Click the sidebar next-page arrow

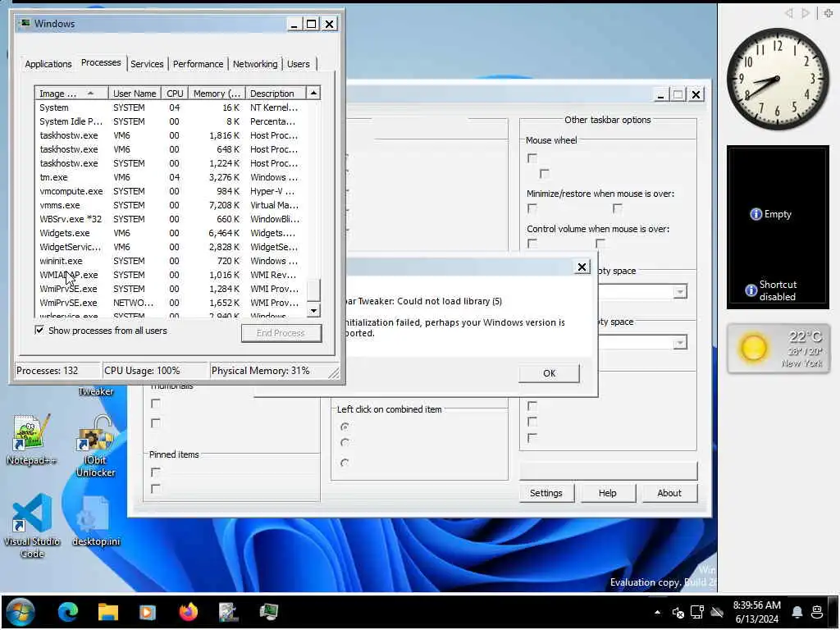point(806,13)
